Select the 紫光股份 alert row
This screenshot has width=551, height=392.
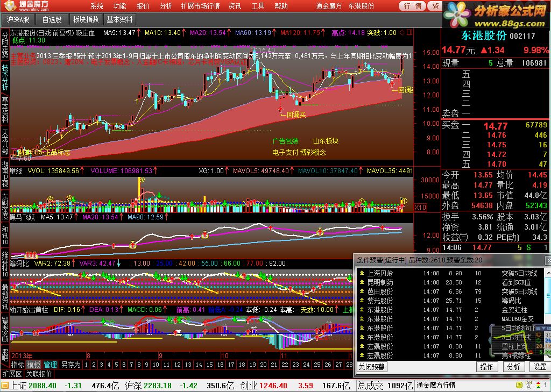click(450, 301)
